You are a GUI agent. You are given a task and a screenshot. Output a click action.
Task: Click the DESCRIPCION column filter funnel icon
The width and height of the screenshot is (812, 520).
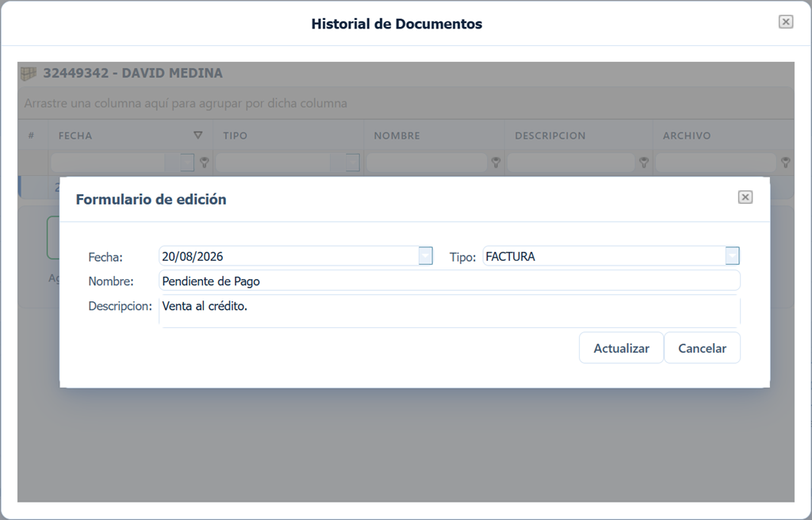pos(644,162)
